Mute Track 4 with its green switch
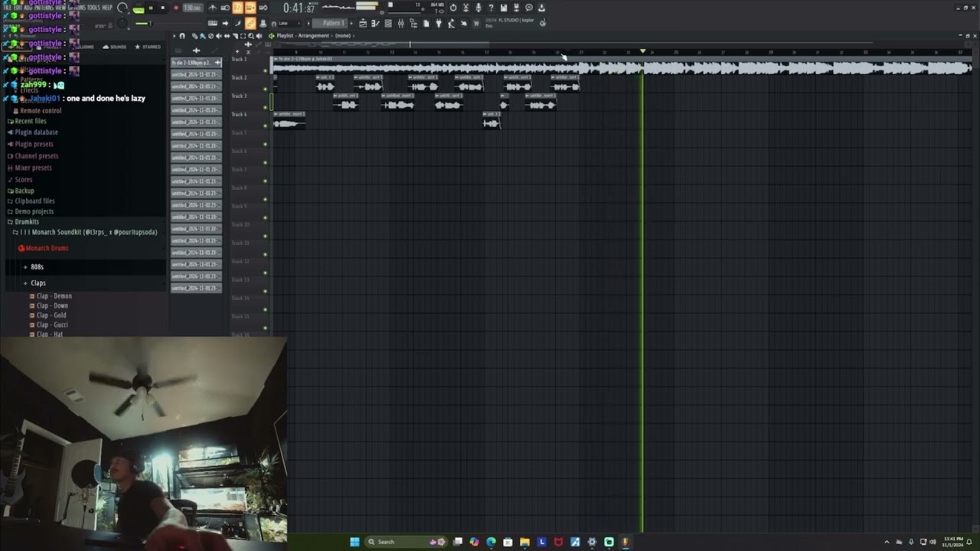The image size is (980, 551). coord(266,126)
